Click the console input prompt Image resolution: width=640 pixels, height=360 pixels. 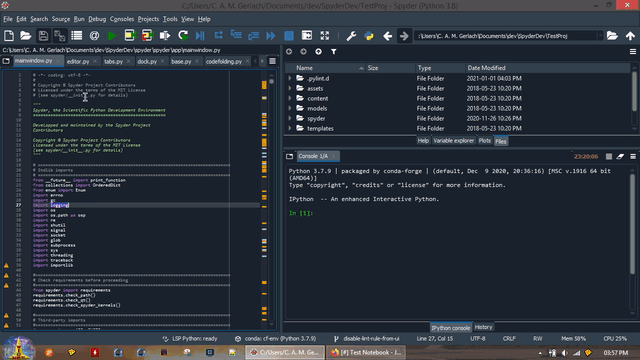pos(301,213)
